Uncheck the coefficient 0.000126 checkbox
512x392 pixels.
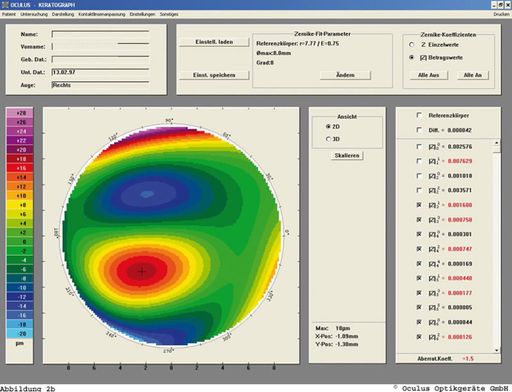tap(419, 337)
